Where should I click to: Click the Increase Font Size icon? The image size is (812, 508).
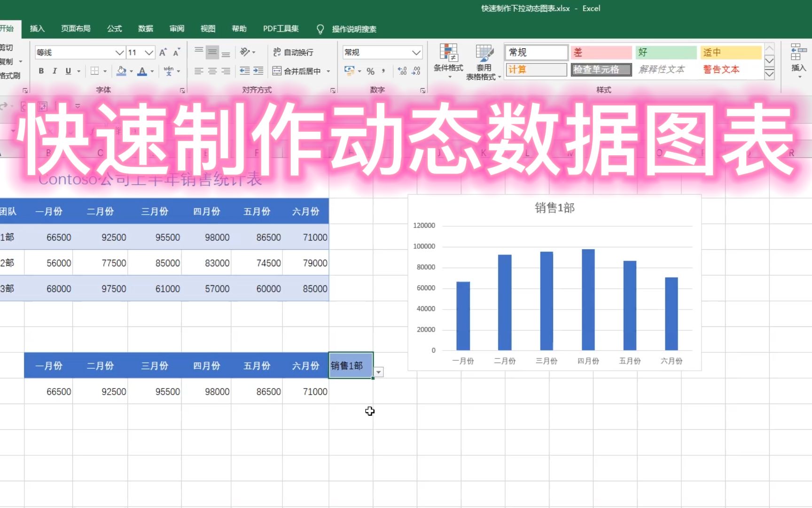point(163,52)
